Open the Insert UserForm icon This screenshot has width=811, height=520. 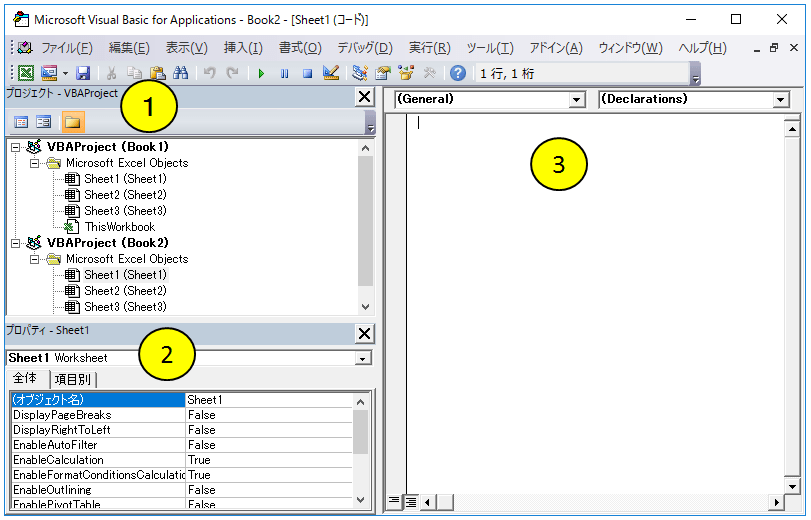tap(49, 73)
